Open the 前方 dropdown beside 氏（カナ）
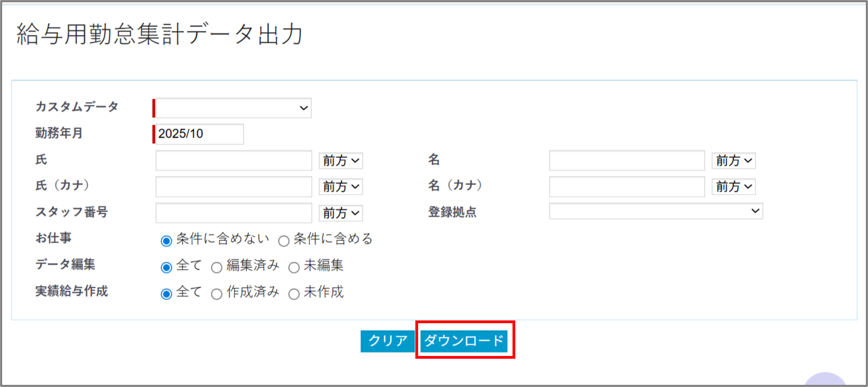868x387 pixels. coord(341,187)
